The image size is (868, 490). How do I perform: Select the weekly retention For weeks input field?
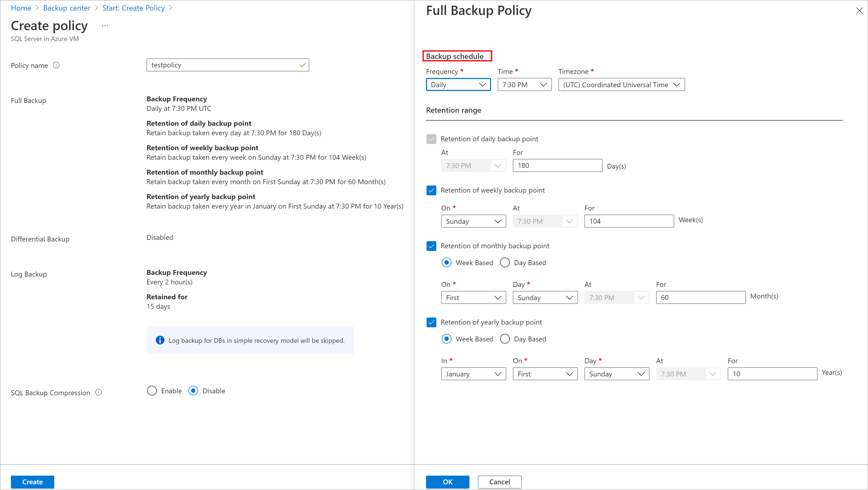click(x=629, y=221)
